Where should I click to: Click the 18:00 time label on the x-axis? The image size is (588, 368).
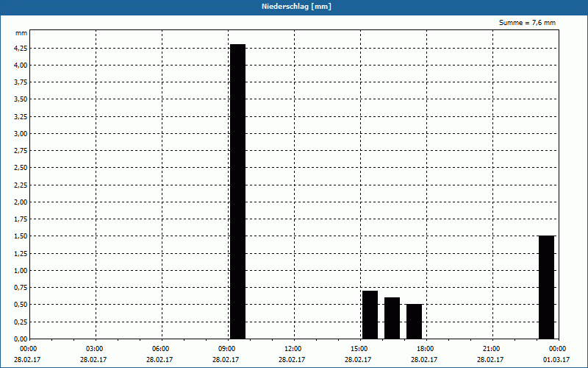425,349
